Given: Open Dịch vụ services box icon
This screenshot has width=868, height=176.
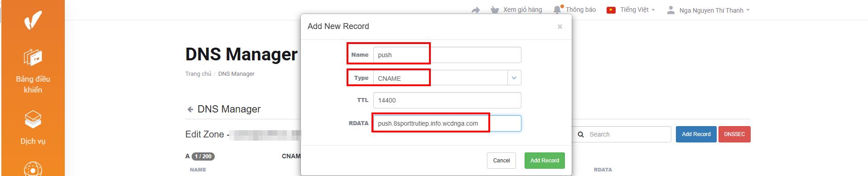Looking at the screenshot, I should (x=33, y=120).
